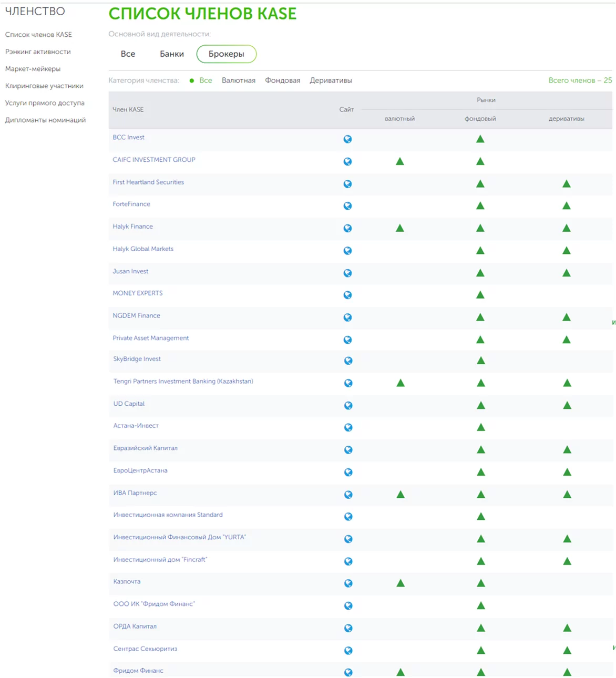This screenshot has width=616, height=678.
Task: Click the деривативы column header
Action: [567, 119]
